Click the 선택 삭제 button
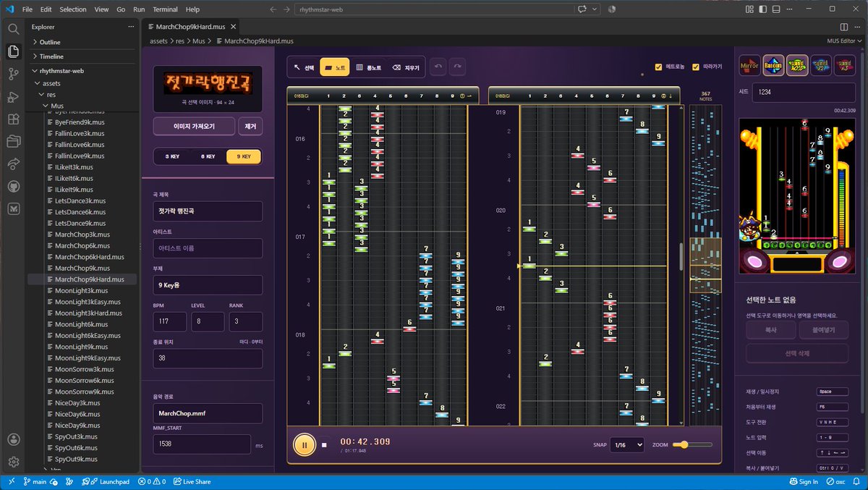 click(797, 353)
